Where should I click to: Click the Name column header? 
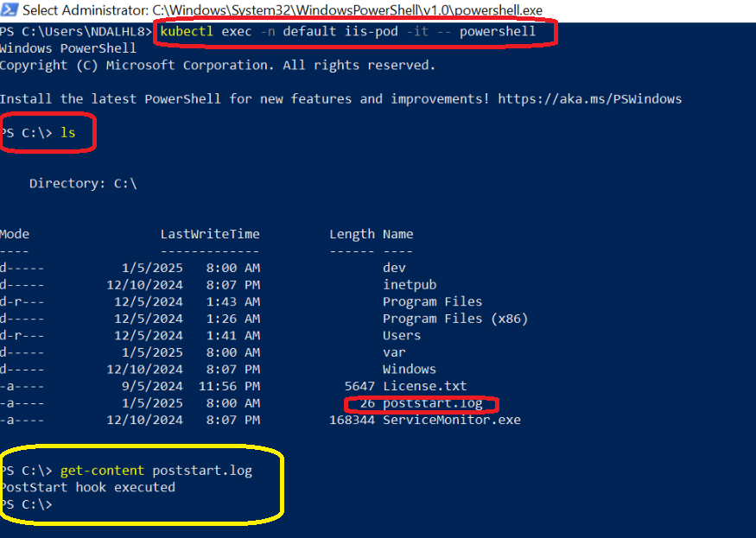pyautogui.click(x=398, y=234)
